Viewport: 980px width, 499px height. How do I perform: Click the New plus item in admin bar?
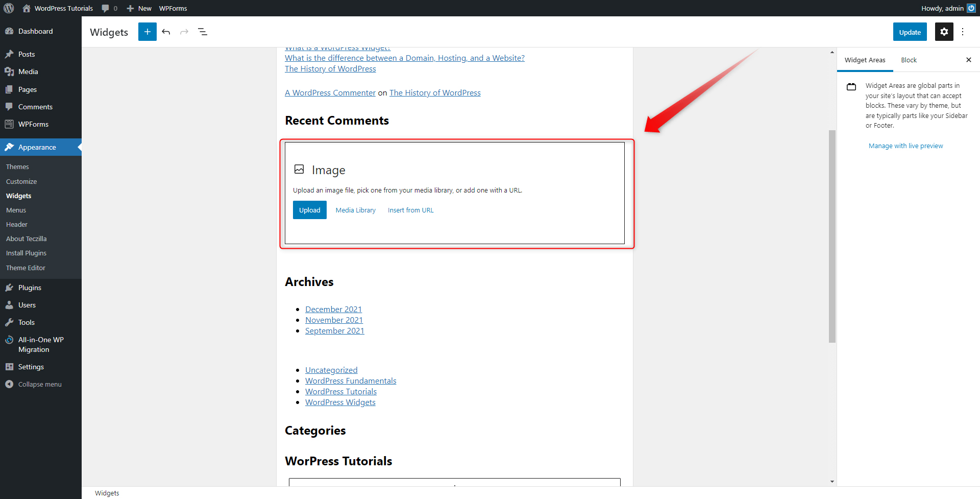[x=139, y=8]
